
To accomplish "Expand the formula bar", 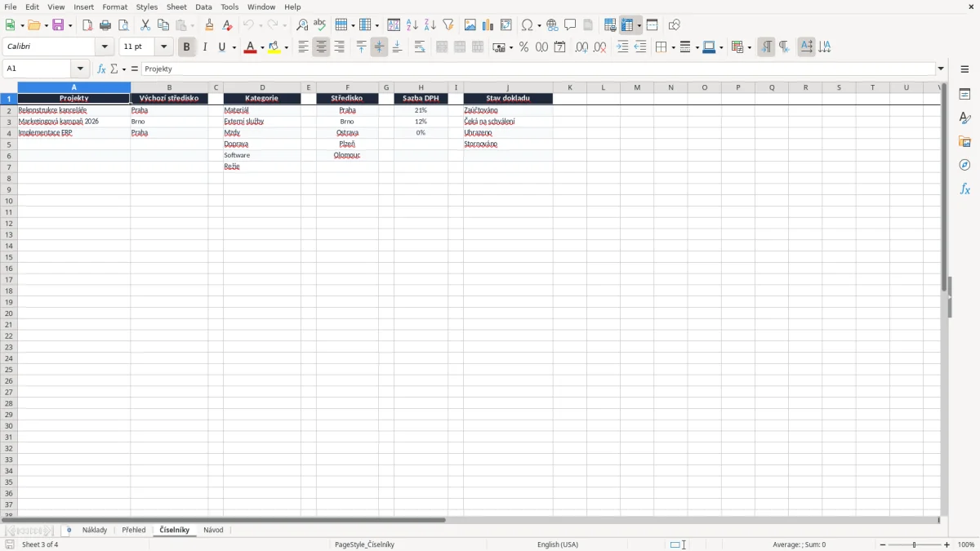I will click(941, 69).
